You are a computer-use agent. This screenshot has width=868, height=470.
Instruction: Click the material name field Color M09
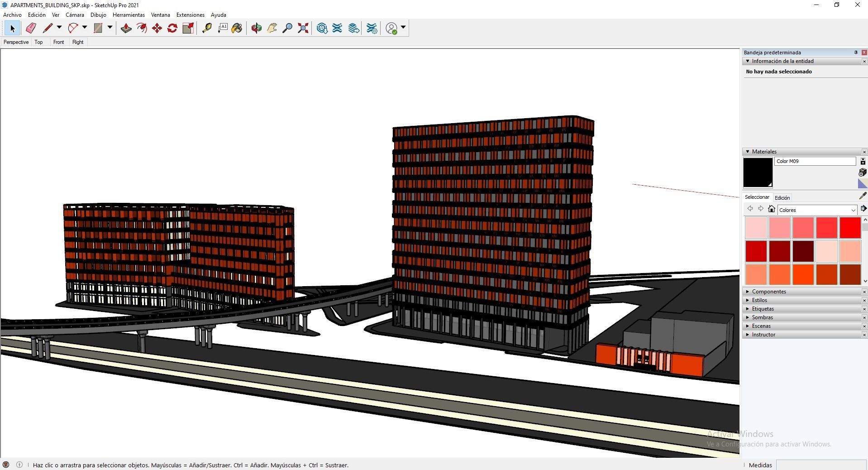pos(815,161)
